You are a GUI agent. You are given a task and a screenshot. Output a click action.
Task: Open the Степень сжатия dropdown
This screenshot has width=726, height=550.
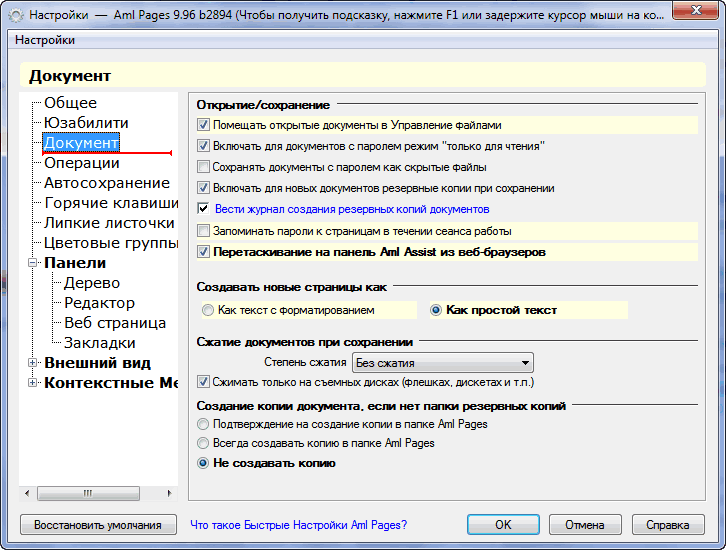443,363
